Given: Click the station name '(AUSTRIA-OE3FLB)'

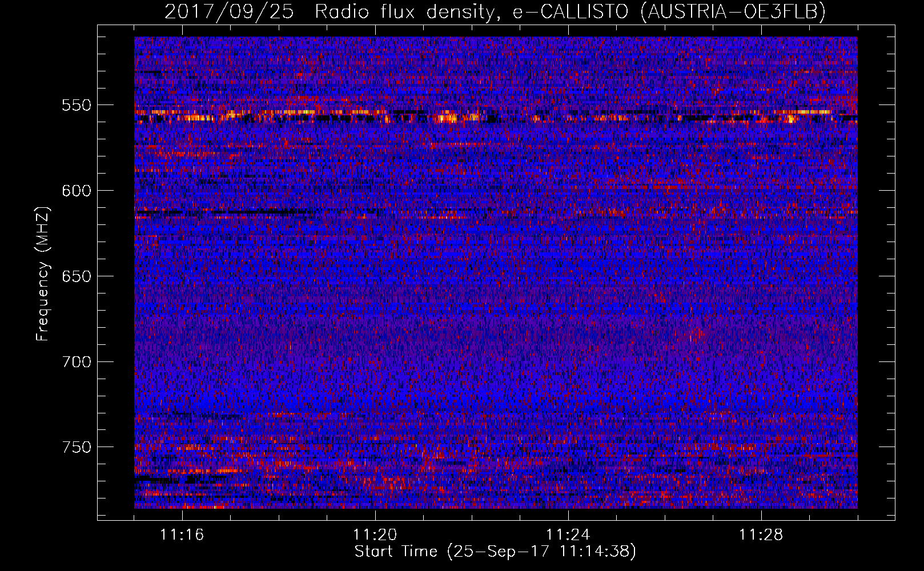Looking at the screenshot, I should pos(733,11).
